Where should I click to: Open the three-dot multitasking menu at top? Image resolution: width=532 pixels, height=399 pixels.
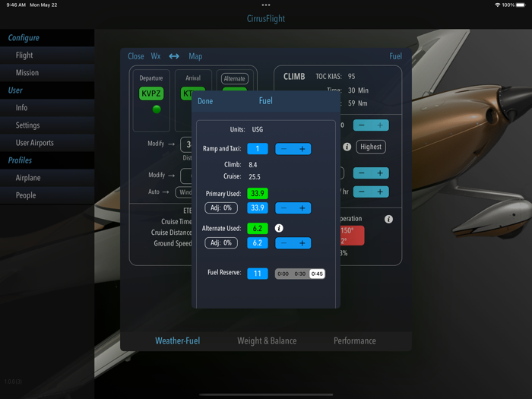(266, 5)
